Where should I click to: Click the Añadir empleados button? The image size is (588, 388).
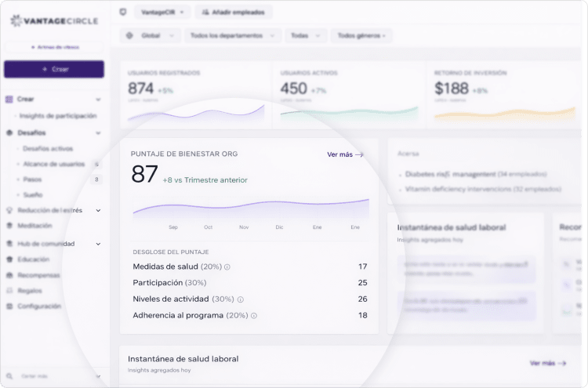pyautogui.click(x=234, y=13)
